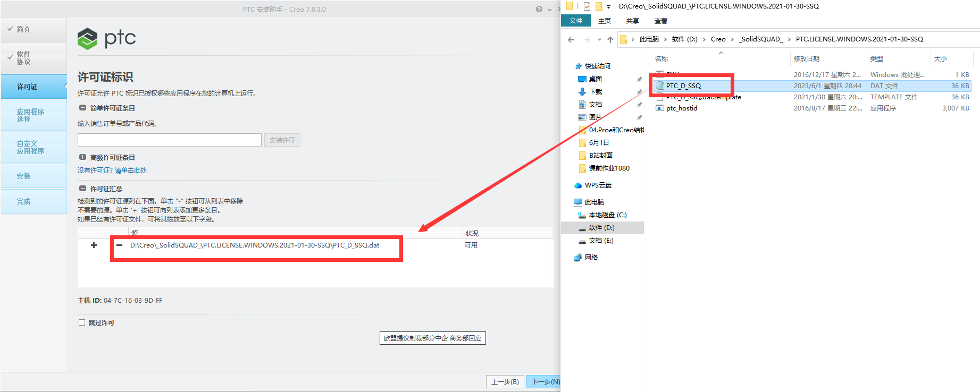The height and width of the screenshot is (392, 980).
Task: Open 本地磁盘 (C:) drive
Action: point(607,215)
